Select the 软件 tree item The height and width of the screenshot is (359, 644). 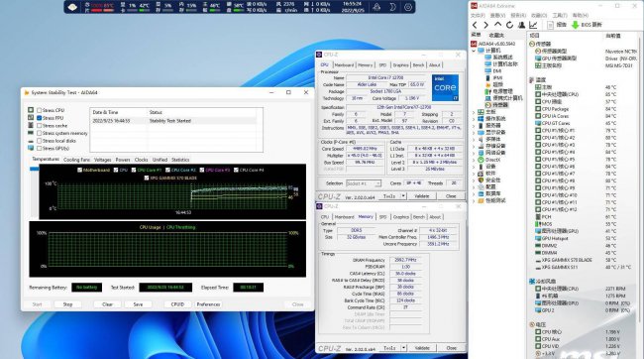pos(486,174)
